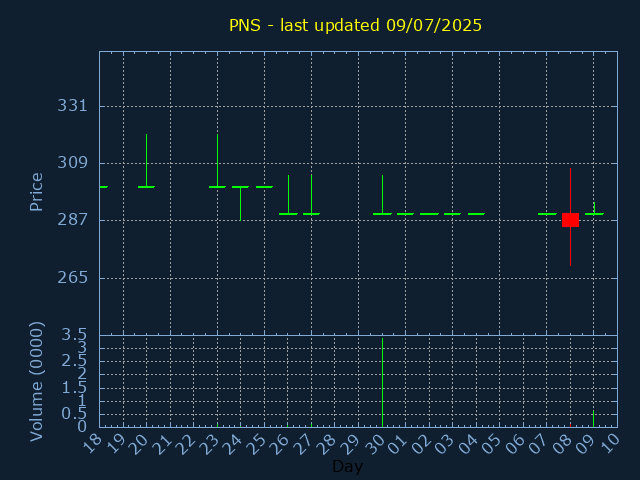Click the small green volume bar on day 09

tap(593, 419)
